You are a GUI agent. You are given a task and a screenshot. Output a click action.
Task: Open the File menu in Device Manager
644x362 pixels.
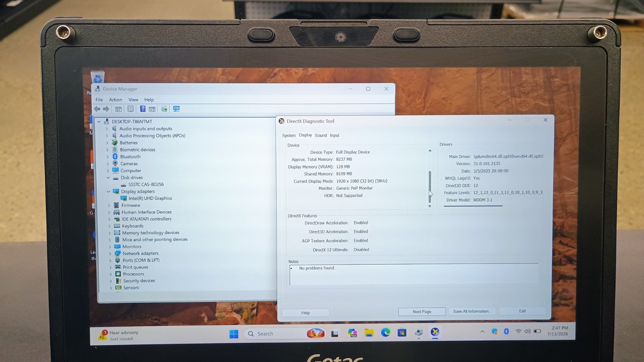tap(99, 100)
